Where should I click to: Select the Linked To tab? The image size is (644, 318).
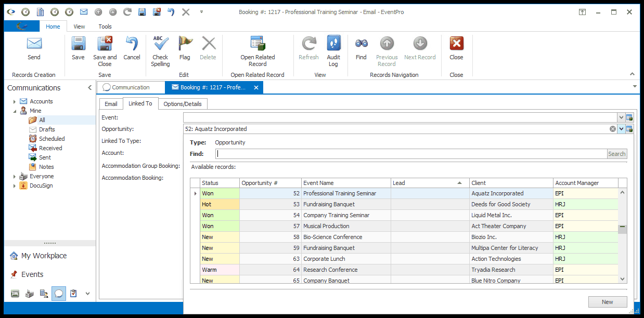(x=140, y=103)
